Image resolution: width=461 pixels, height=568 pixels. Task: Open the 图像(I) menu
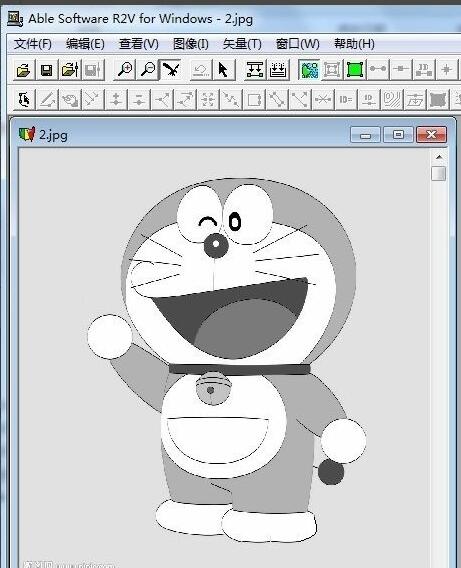click(x=191, y=44)
